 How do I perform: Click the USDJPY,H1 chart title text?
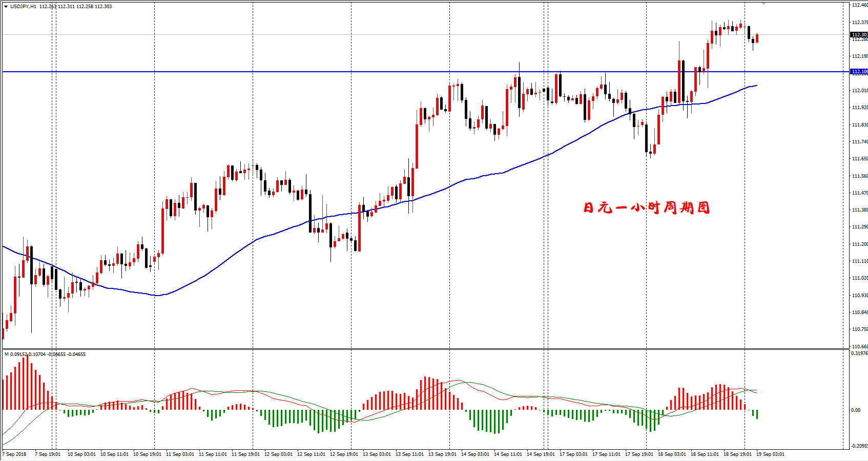pos(23,7)
